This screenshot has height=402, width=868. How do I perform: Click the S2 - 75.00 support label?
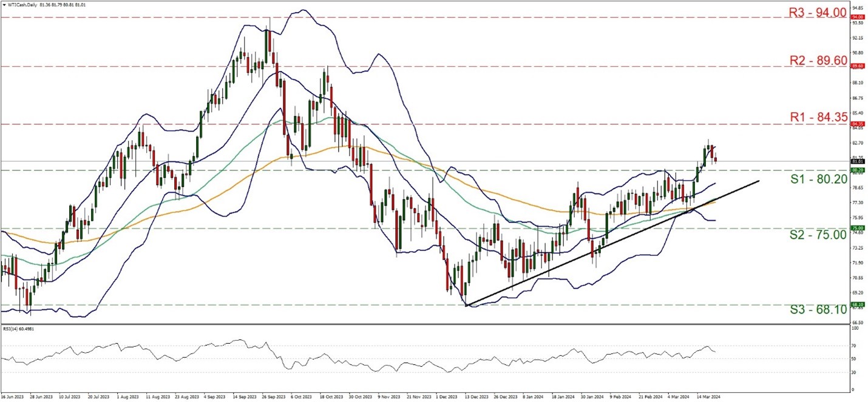tap(818, 235)
